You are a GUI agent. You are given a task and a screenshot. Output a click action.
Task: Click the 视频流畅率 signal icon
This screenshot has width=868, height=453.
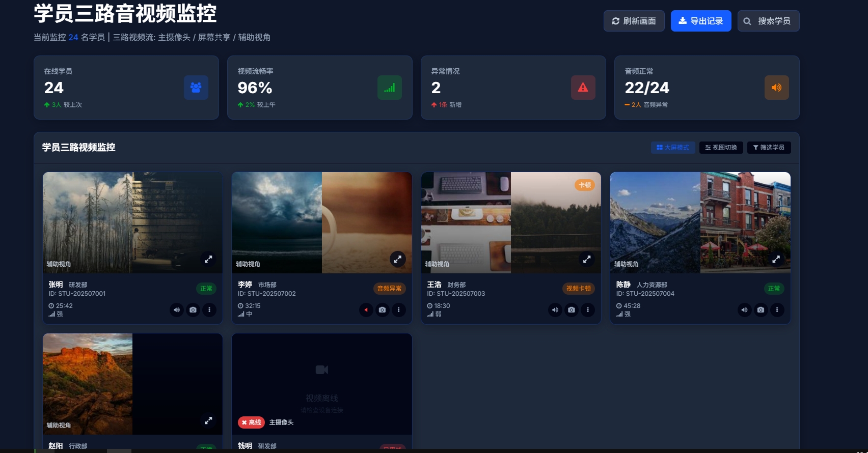click(390, 88)
